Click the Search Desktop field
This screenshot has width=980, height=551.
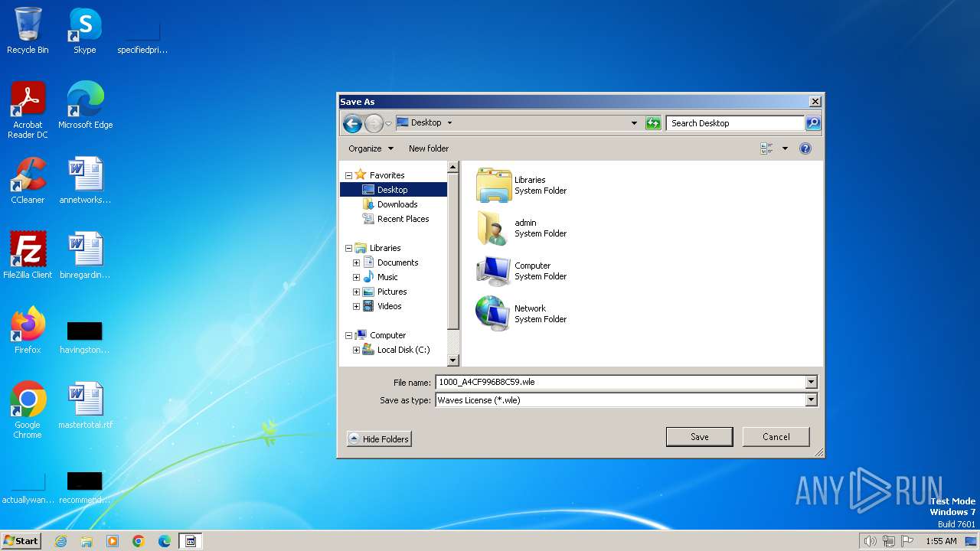tap(735, 122)
